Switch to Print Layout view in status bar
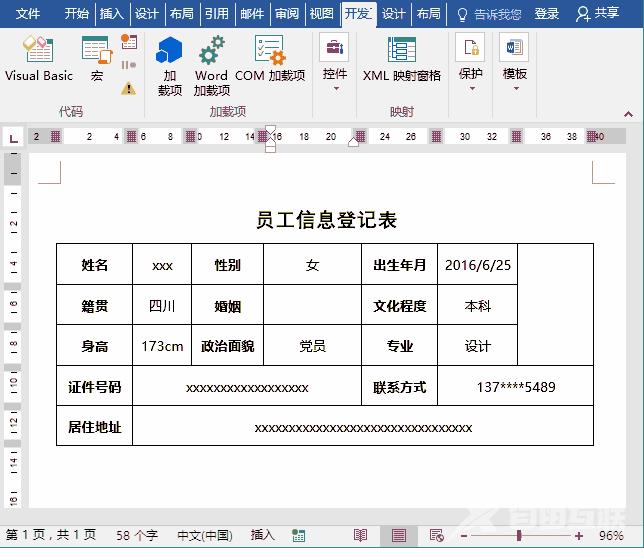Viewport: 644px width, 557px height. click(x=399, y=536)
